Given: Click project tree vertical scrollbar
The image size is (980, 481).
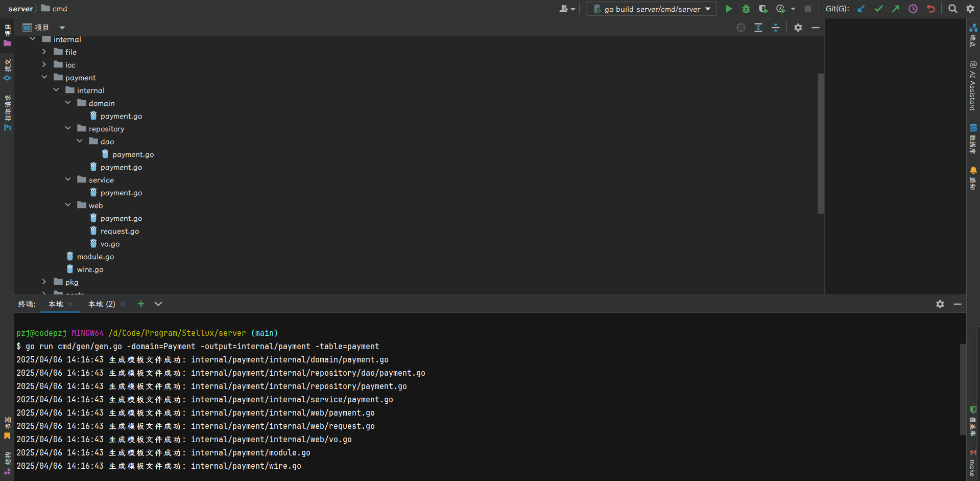Looking at the screenshot, I should tap(821, 143).
